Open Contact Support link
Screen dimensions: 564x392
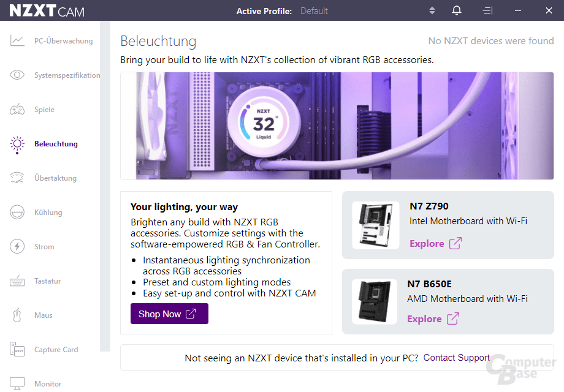[456, 357]
